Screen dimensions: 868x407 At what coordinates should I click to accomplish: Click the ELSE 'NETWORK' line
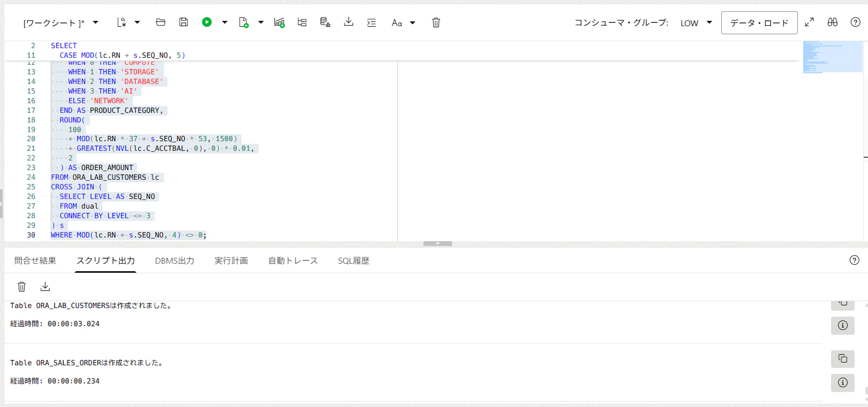[98, 101]
